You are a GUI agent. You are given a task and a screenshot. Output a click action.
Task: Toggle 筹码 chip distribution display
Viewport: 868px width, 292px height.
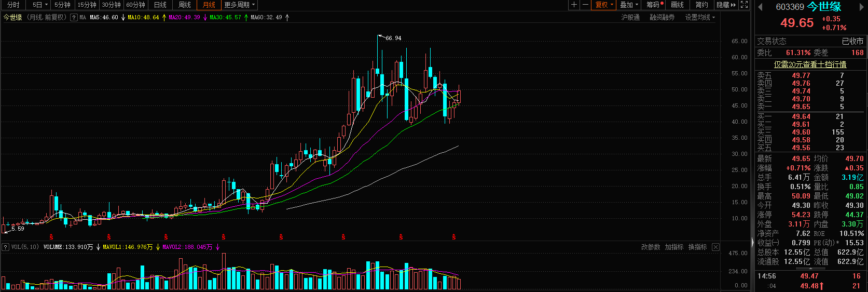click(x=654, y=5)
